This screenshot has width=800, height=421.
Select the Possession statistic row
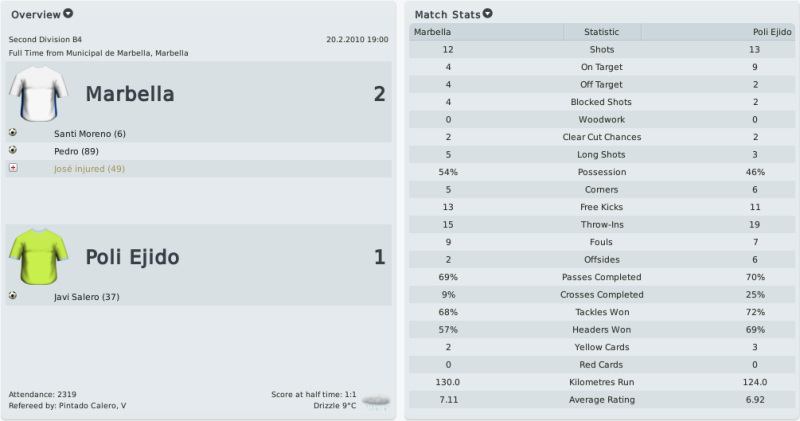click(602, 172)
